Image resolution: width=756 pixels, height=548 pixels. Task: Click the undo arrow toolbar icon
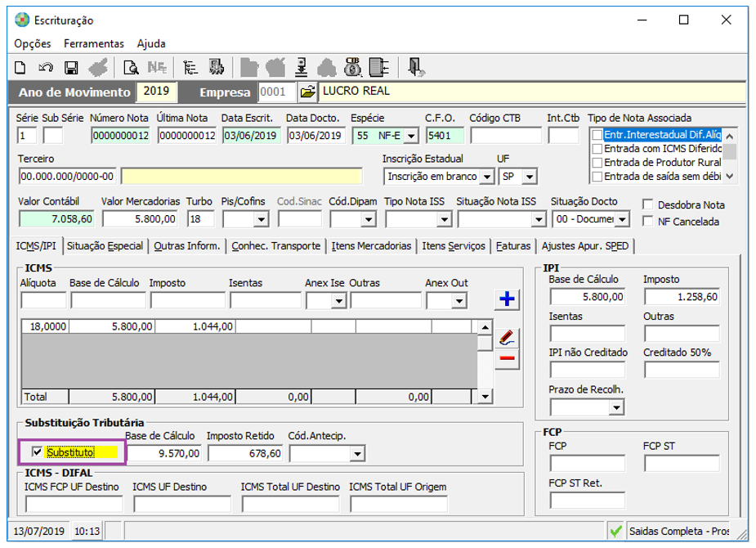click(46, 67)
